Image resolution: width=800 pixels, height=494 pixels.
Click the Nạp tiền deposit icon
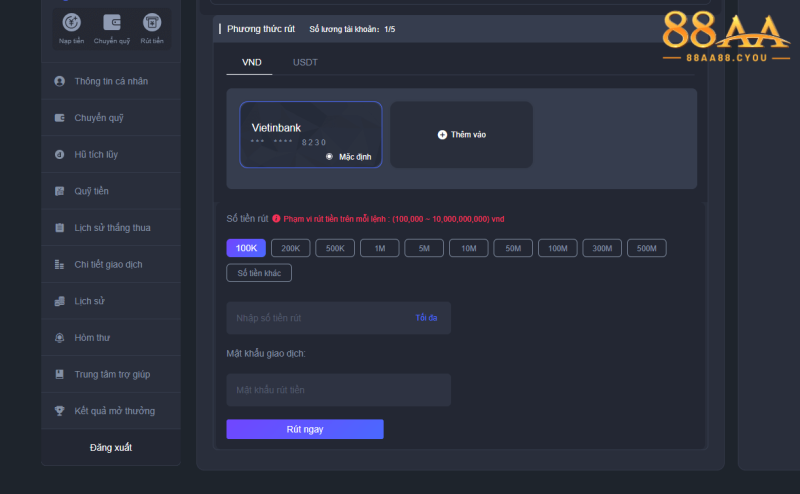(71, 22)
